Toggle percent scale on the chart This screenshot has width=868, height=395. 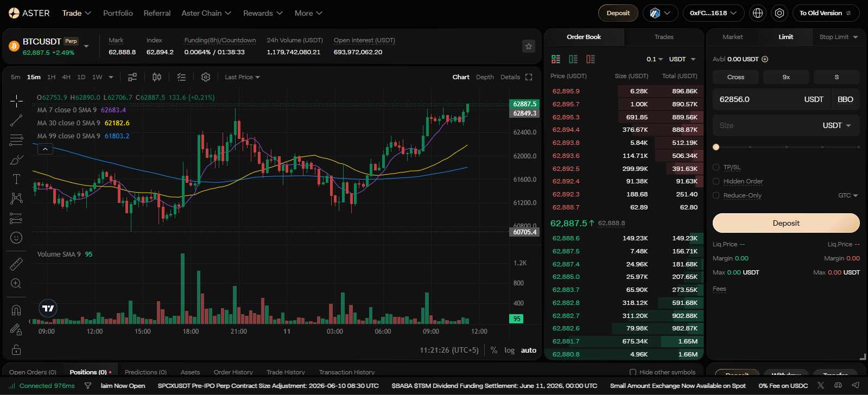(x=494, y=350)
